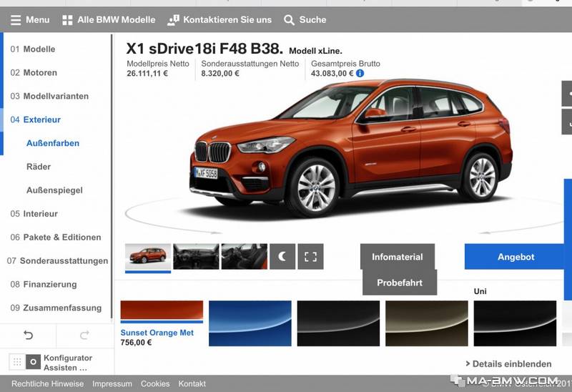Open 08 Finanzierung step
The height and width of the screenshot is (392, 572).
(x=44, y=284)
